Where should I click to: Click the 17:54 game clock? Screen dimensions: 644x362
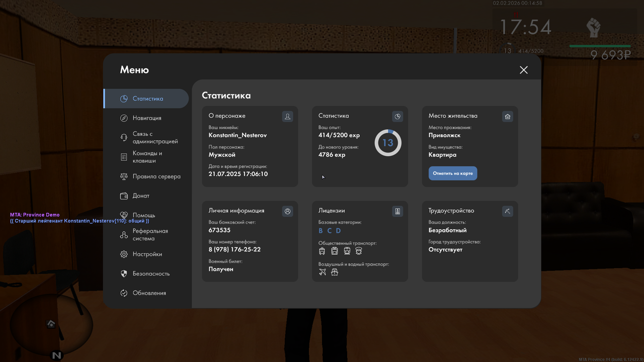525,27
